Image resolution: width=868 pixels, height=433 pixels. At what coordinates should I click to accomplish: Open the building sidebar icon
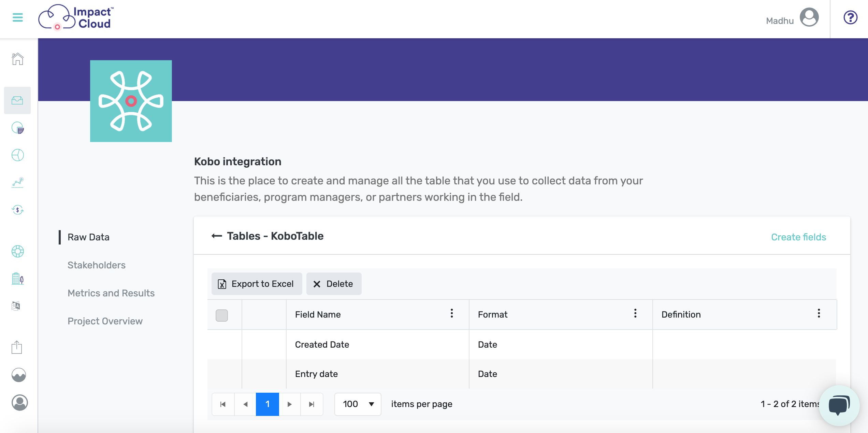(x=17, y=279)
